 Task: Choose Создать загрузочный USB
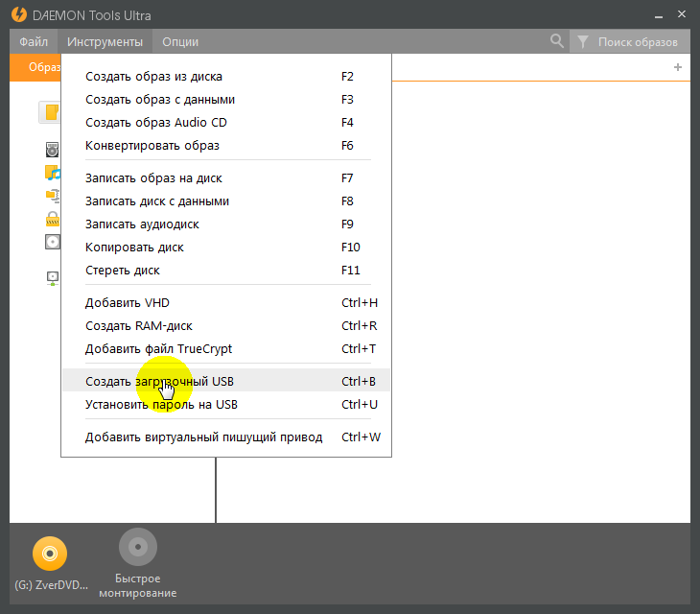(226, 381)
